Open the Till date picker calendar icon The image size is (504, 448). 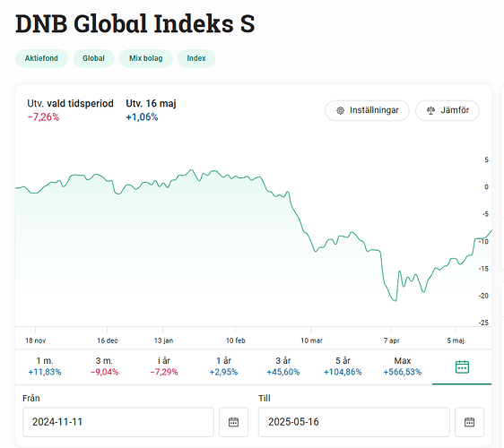pyautogui.click(x=469, y=422)
